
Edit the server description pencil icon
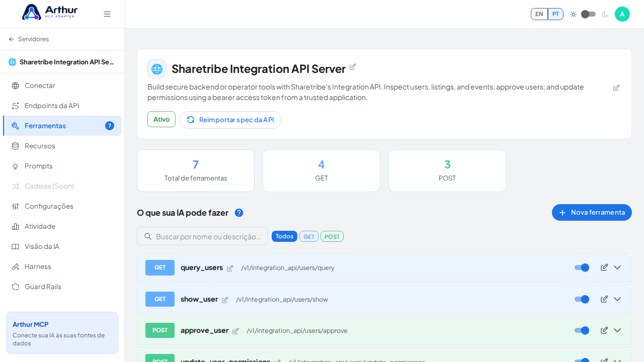tap(616, 88)
